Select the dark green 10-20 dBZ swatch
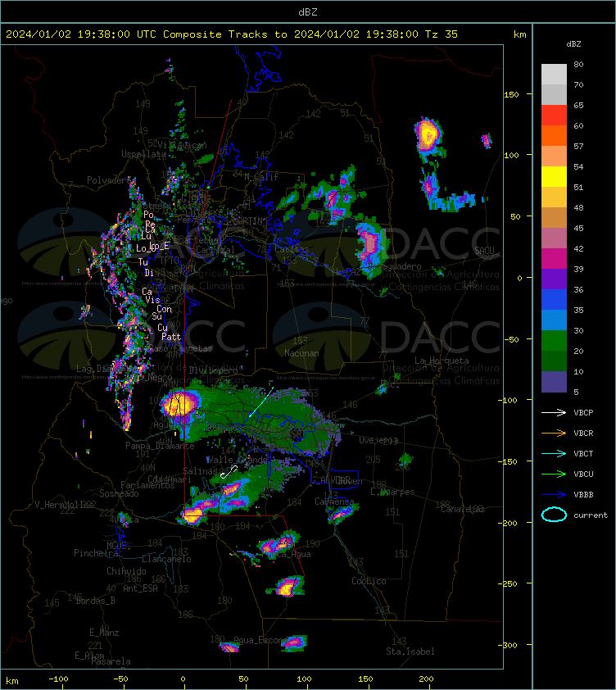616x690 pixels. (554, 361)
